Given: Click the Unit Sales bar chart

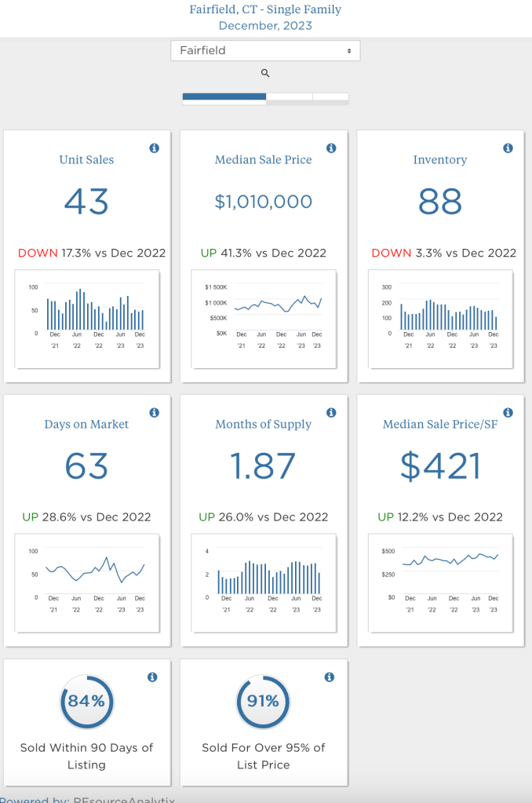Looking at the screenshot, I should [87, 318].
